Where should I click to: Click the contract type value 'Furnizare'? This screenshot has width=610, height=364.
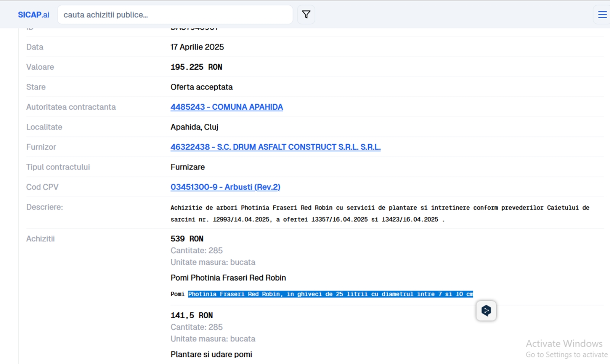point(187,167)
